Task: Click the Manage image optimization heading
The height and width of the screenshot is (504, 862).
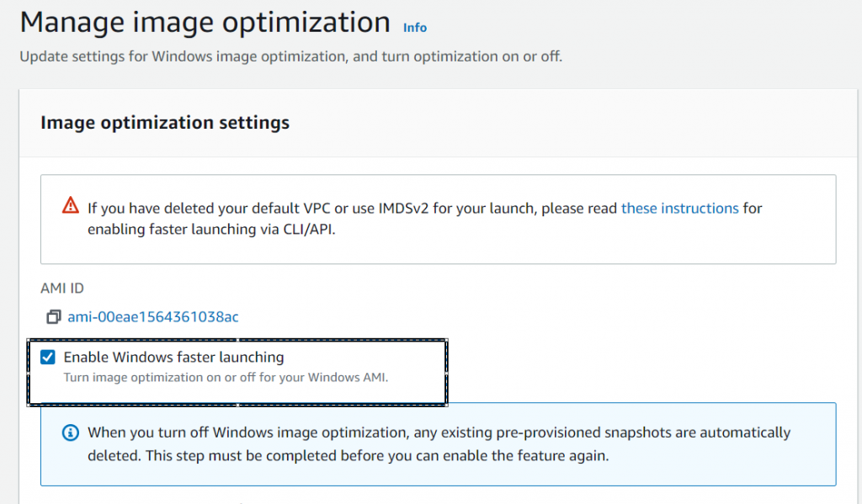Action: [205, 22]
